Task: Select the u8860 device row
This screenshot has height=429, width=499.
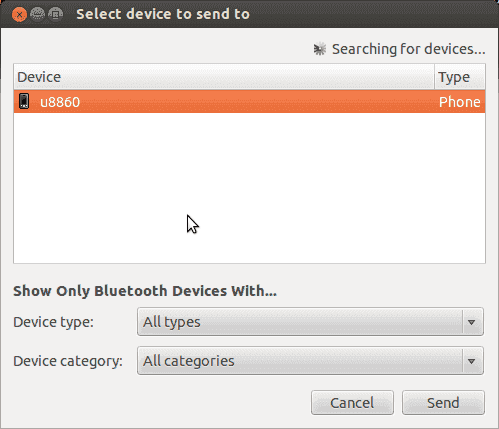Action: click(249, 102)
